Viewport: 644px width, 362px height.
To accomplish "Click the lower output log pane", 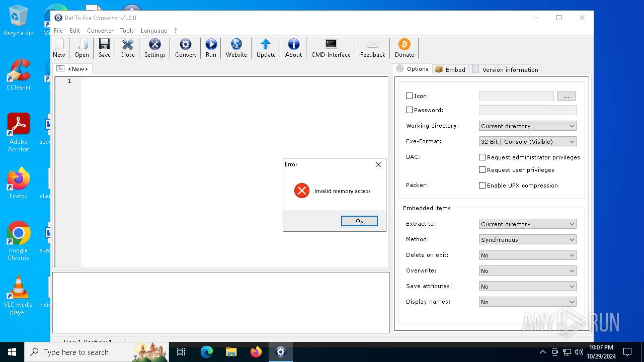I will pos(221,303).
